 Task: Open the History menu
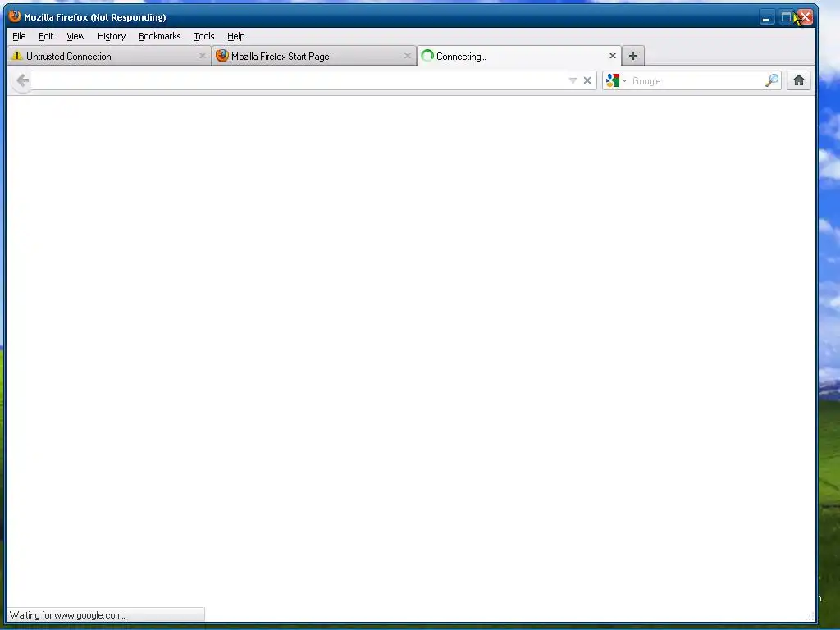112,36
